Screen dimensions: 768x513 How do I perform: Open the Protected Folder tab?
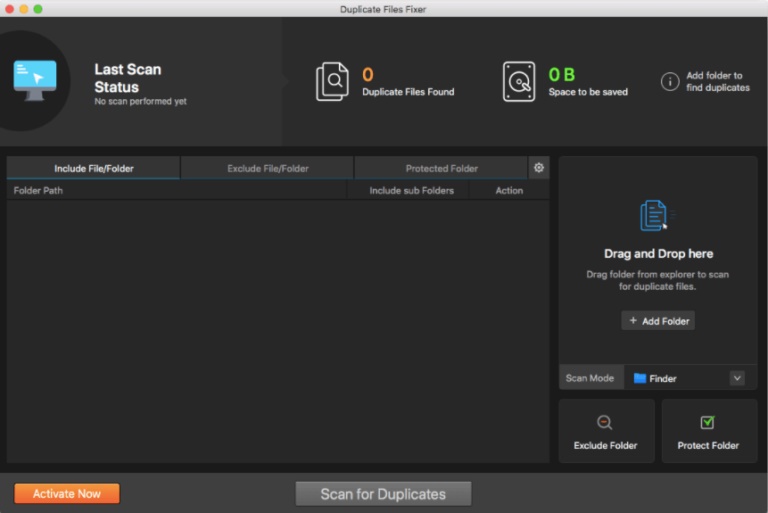pos(441,168)
